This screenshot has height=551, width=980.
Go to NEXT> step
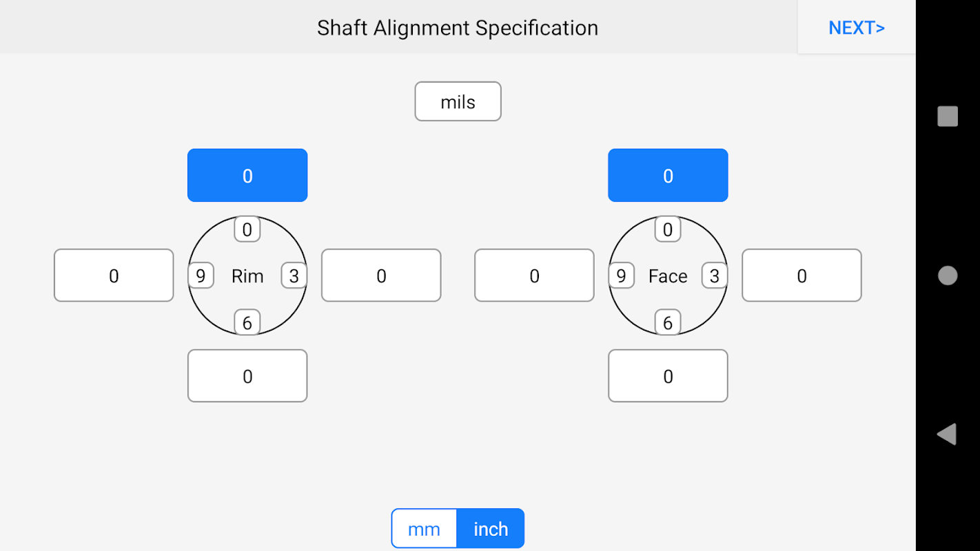click(x=857, y=28)
